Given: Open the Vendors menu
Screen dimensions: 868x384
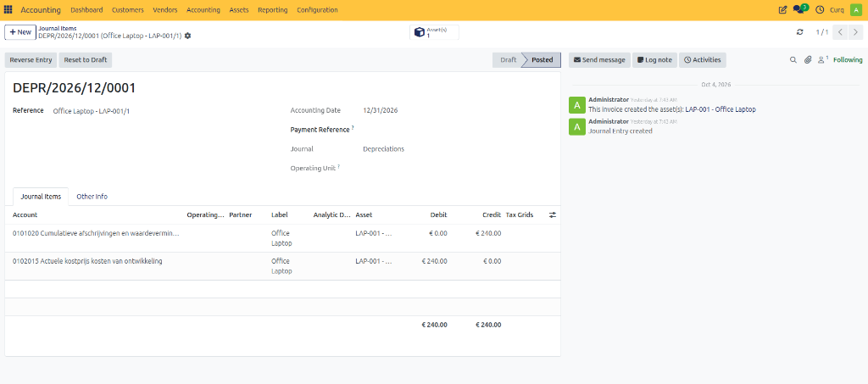Looking at the screenshot, I should pos(165,10).
